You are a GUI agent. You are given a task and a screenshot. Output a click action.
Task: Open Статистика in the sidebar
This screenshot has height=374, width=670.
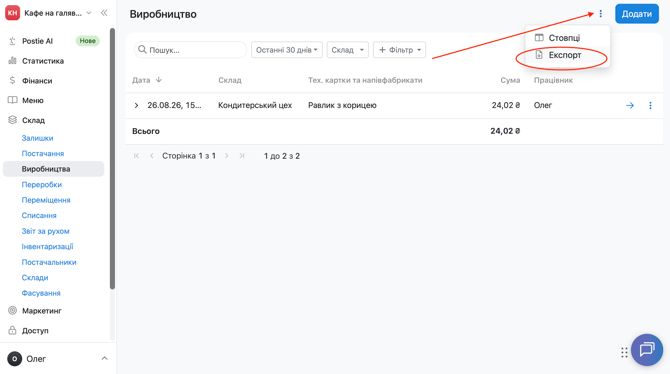click(43, 61)
